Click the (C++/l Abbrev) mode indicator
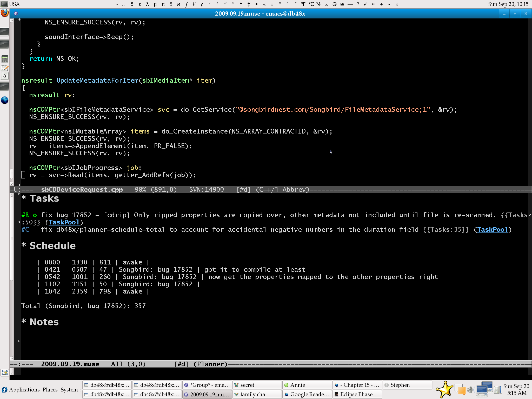 pyautogui.click(x=283, y=189)
